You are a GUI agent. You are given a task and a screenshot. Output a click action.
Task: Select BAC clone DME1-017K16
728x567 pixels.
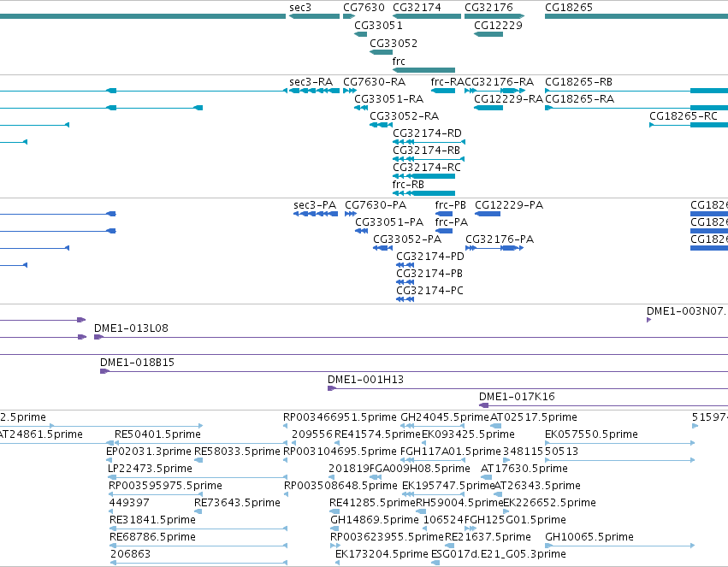point(604,405)
